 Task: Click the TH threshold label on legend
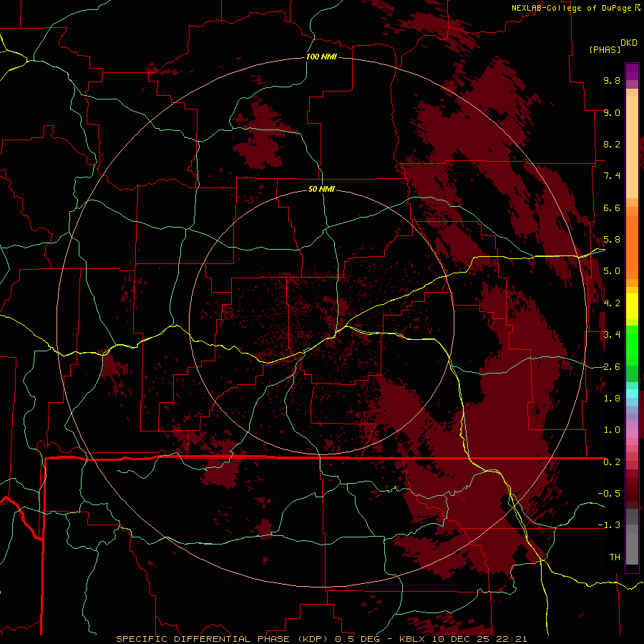615,557
